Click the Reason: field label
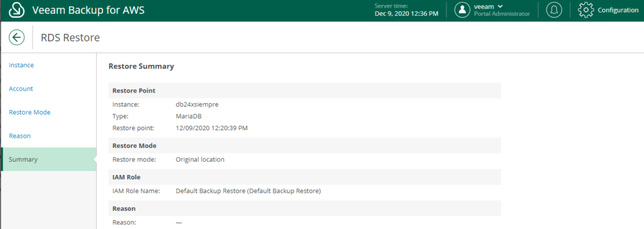 coord(124,223)
